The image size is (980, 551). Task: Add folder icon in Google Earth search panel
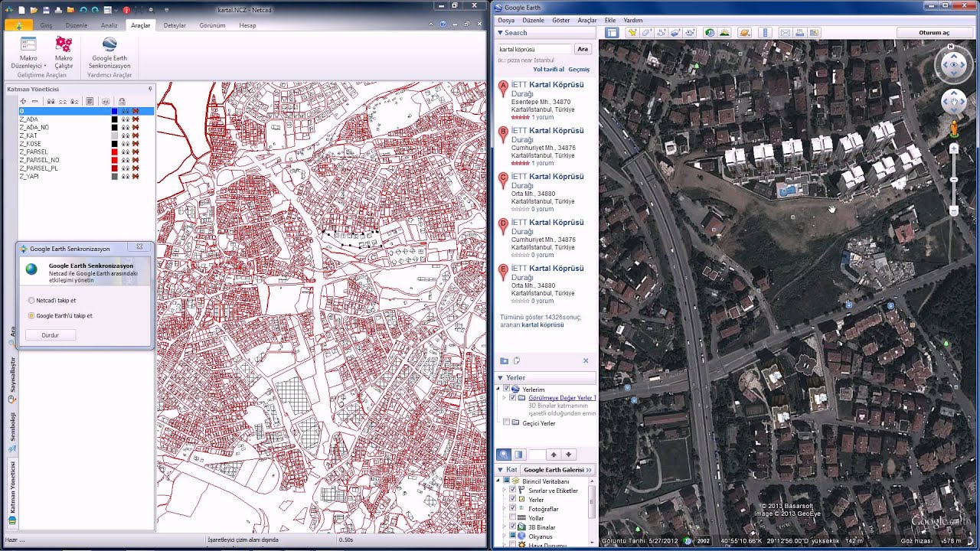504,360
